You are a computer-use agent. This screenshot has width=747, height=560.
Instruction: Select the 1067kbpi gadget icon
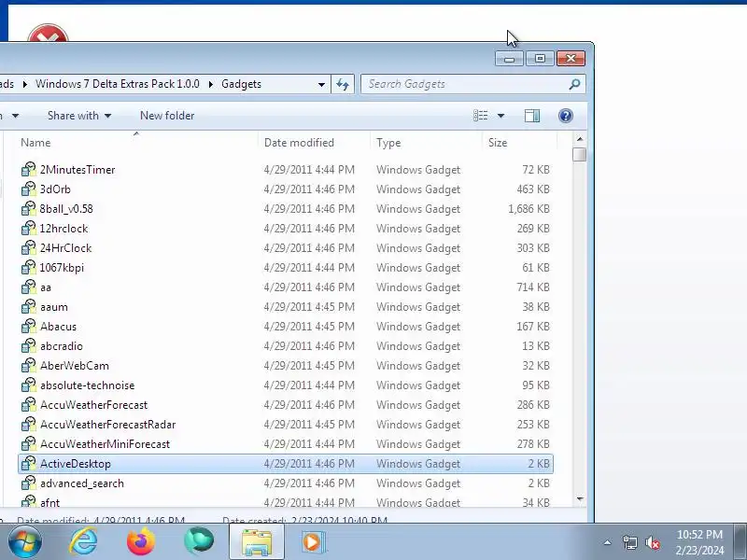click(x=29, y=267)
